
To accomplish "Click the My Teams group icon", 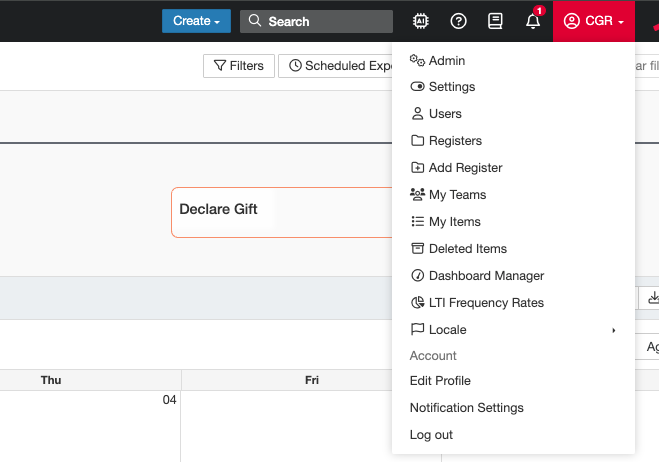I will click(x=417, y=194).
